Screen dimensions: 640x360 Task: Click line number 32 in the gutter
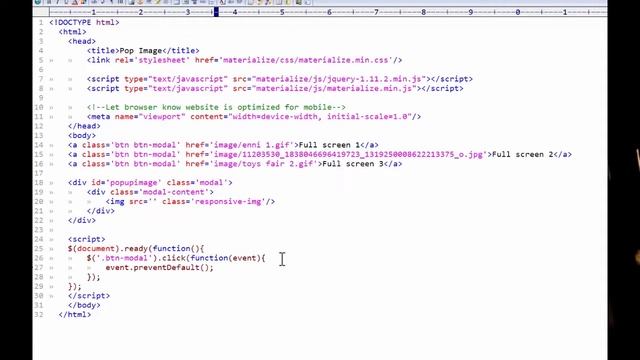(39, 315)
